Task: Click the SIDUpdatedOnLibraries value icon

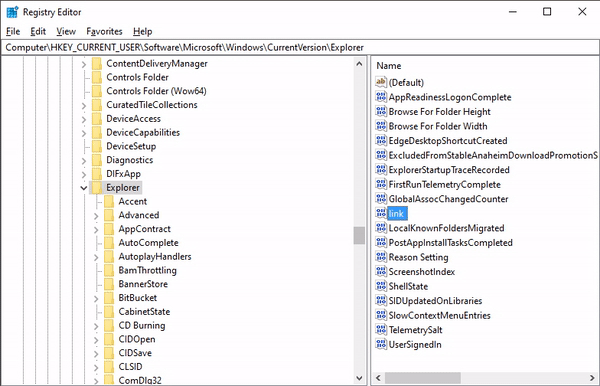Action: click(x=381, y=300)
